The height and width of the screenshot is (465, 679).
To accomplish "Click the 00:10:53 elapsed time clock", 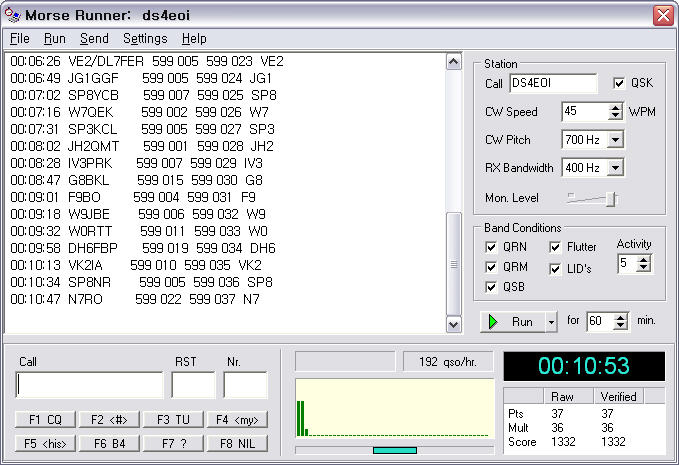I will click(584, 366).
